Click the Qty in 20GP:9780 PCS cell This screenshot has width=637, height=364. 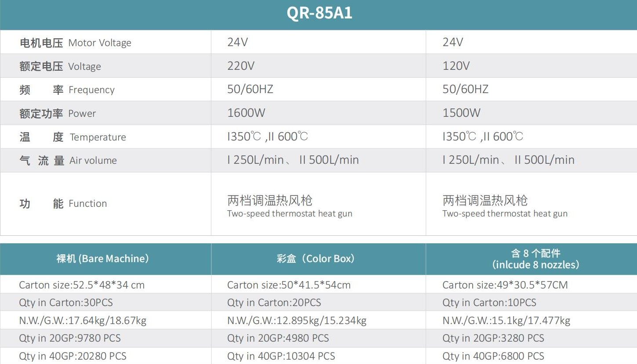(70, 339)
